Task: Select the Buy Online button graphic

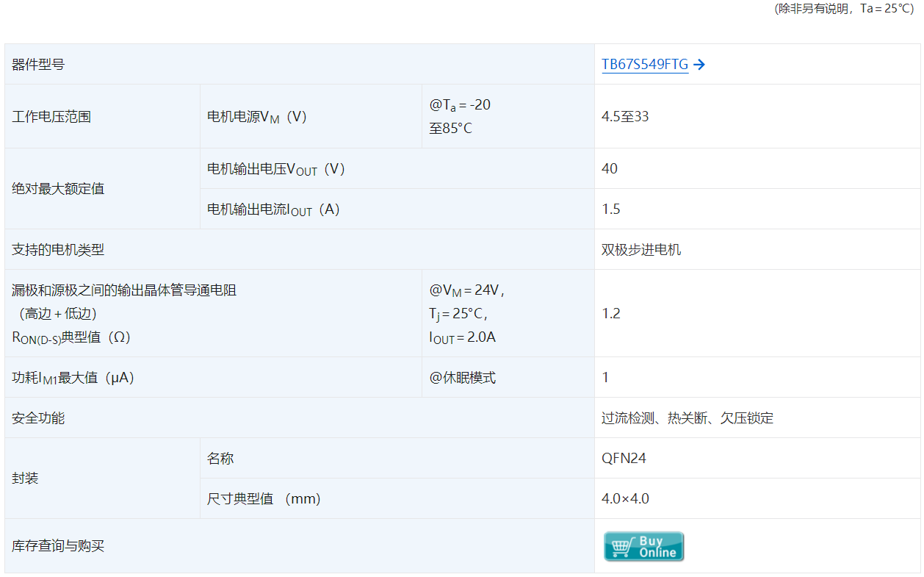Action: tap(643, 546)
